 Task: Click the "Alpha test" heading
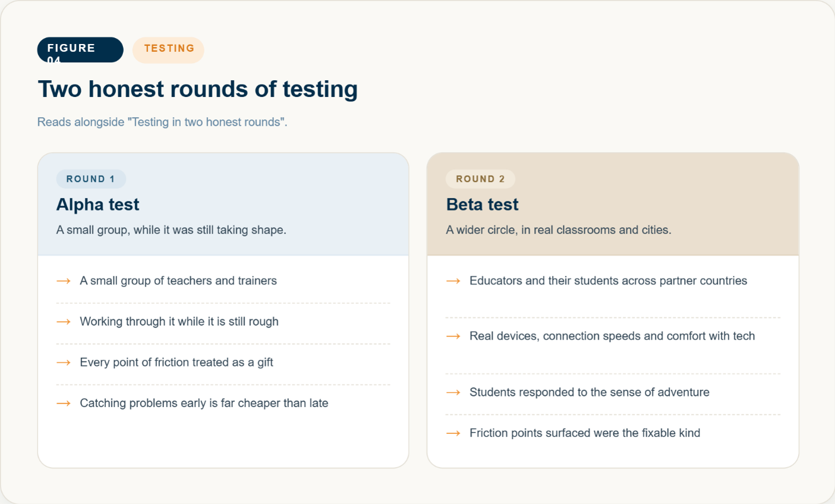tap(97, 204)
